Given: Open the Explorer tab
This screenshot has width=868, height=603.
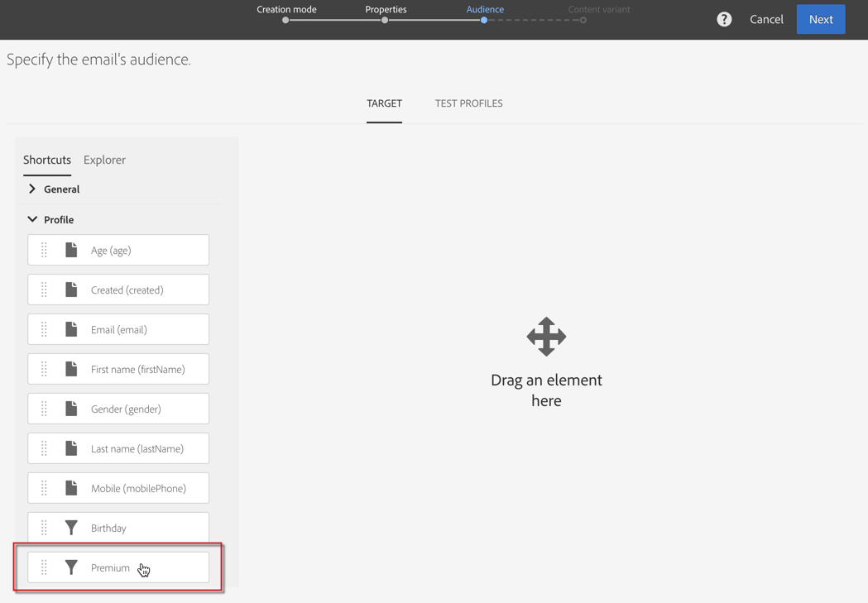Looking at the screenshot, I should [104, 160].
